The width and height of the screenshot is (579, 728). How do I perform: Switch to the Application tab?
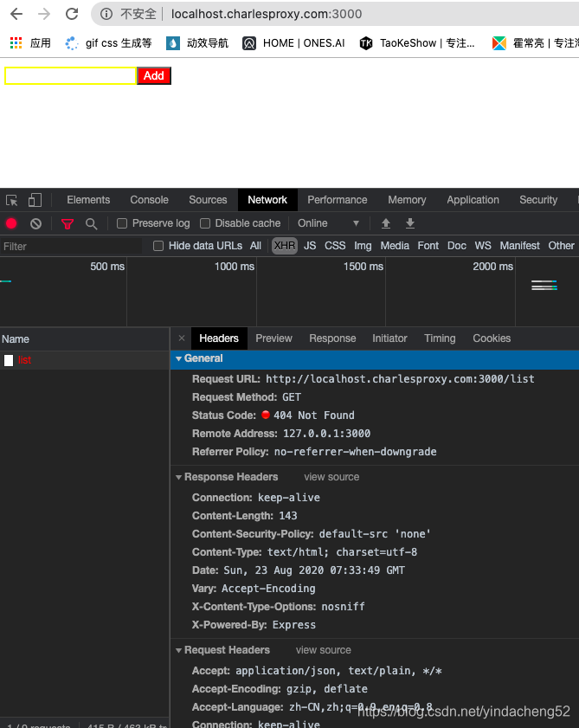tap(473, 200)
